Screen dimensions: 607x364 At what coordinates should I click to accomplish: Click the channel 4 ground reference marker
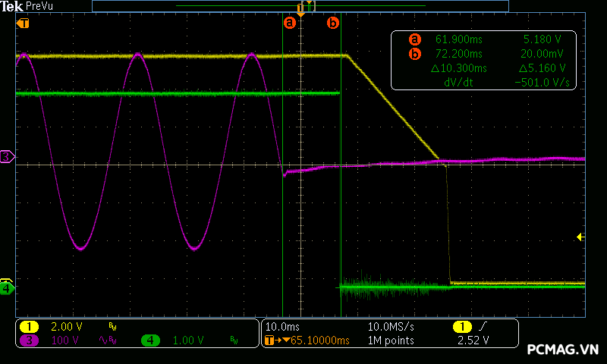(7, 288)
